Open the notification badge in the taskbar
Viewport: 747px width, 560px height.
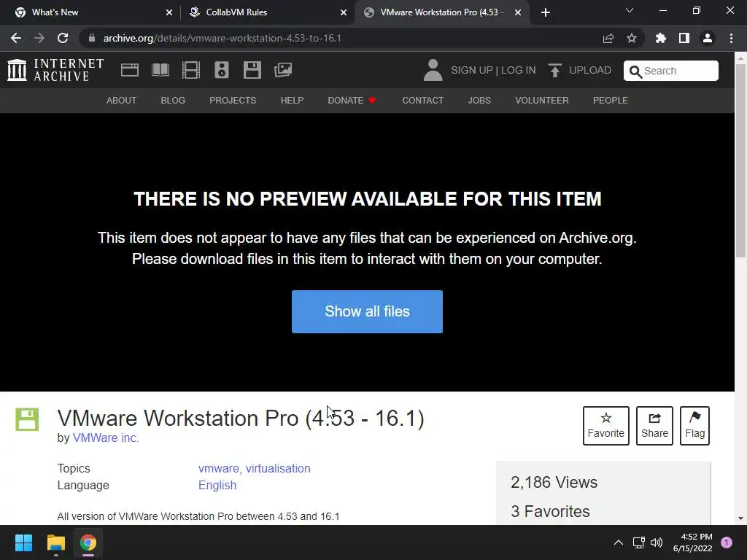[x=727, y=542]
